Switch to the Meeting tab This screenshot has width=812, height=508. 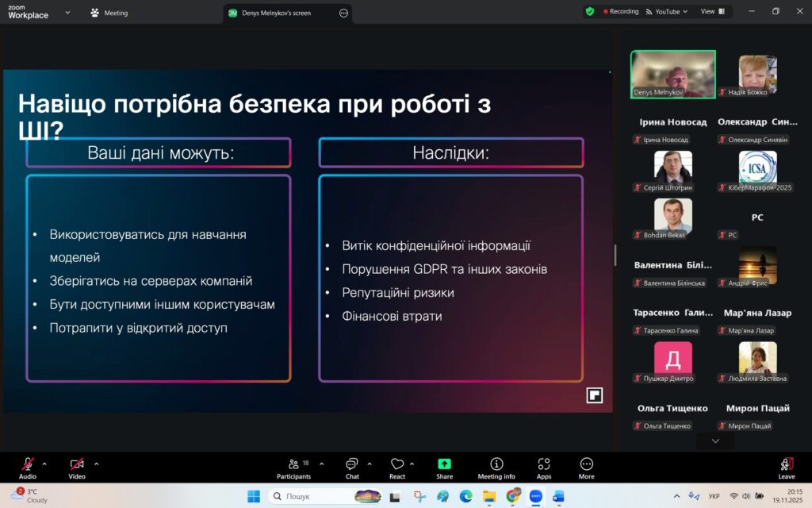109,13
